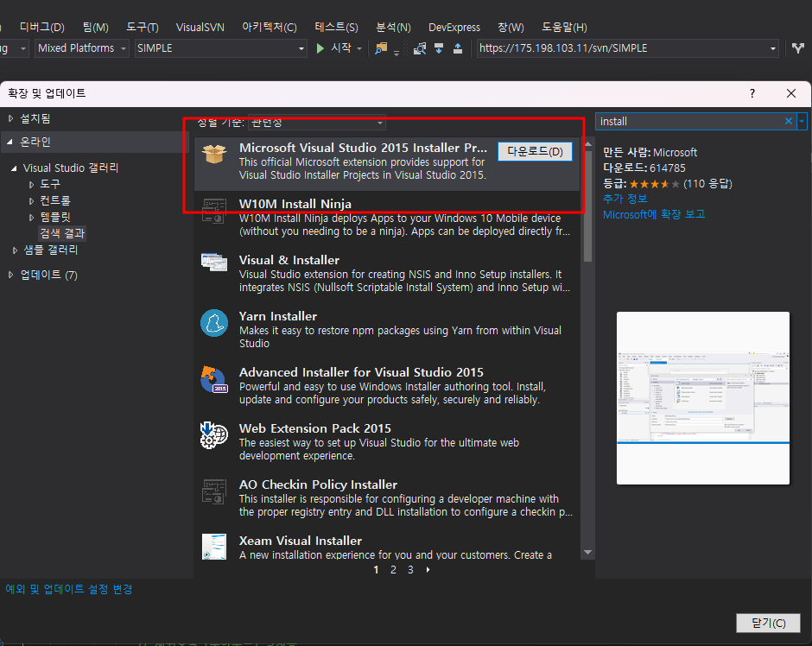812x646 pixels.
Task: Click the help question mark icon
Action: pos(752,93)
